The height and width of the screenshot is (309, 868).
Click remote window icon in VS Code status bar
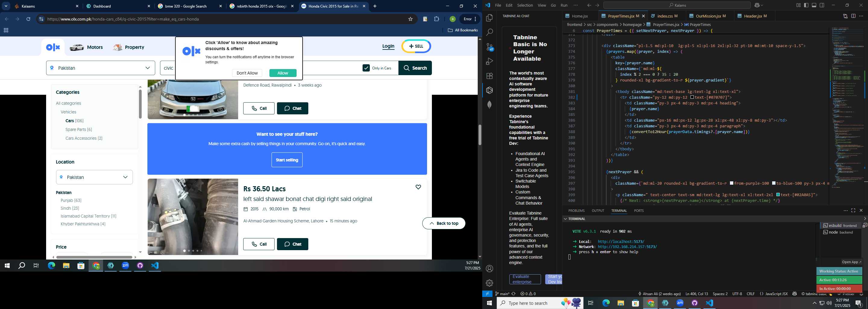pos(487,294)
